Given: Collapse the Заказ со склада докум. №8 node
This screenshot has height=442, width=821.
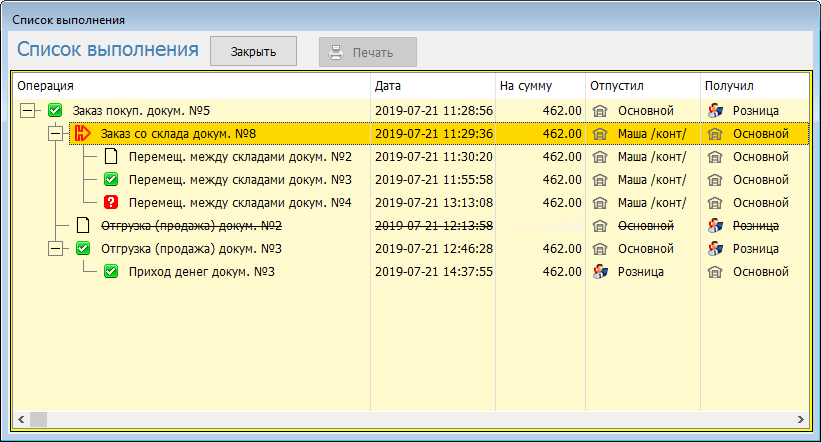Looking at the screenshot, I should [x=55, y=133].
